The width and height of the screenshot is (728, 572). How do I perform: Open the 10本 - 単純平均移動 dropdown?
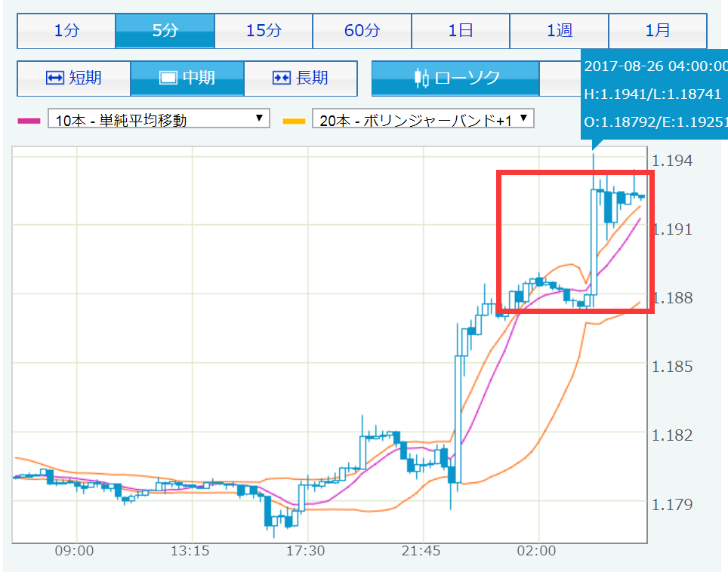click(x=159, y=118)
